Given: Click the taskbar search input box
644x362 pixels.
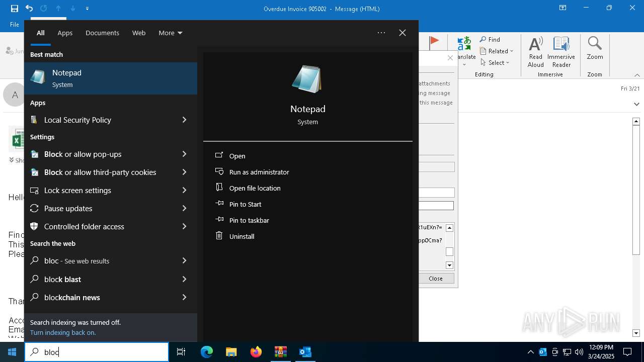Looking at the screenshot, I should coord(97,352).
